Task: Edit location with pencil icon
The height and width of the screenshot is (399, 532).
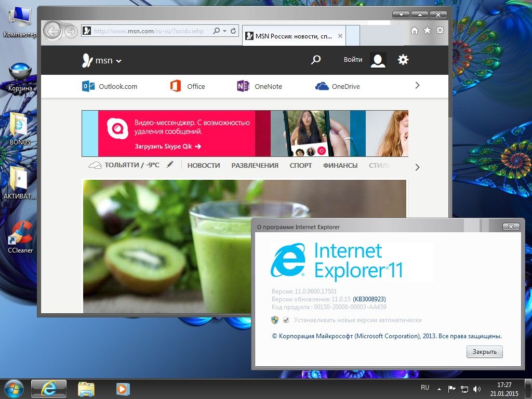Action: [x=170, y=165]
